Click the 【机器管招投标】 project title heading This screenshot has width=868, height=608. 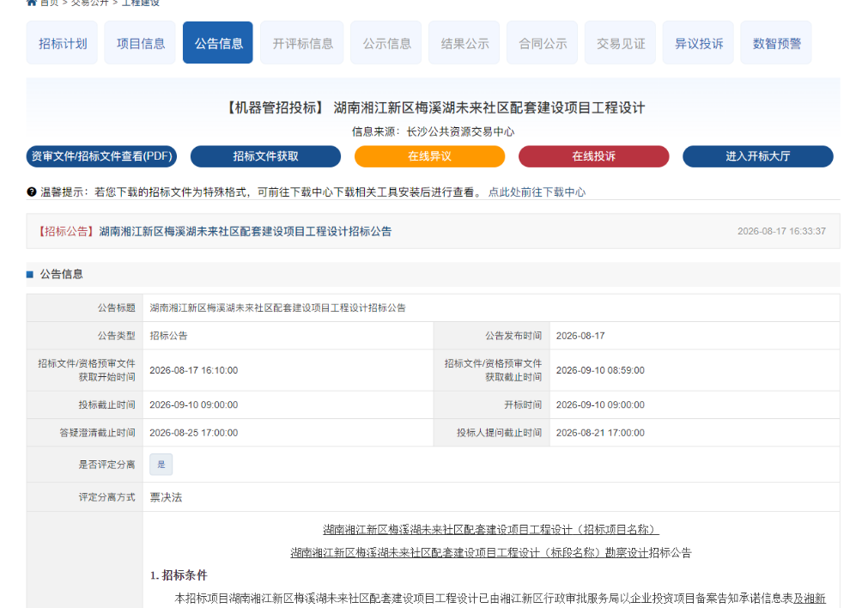point(434,107)
